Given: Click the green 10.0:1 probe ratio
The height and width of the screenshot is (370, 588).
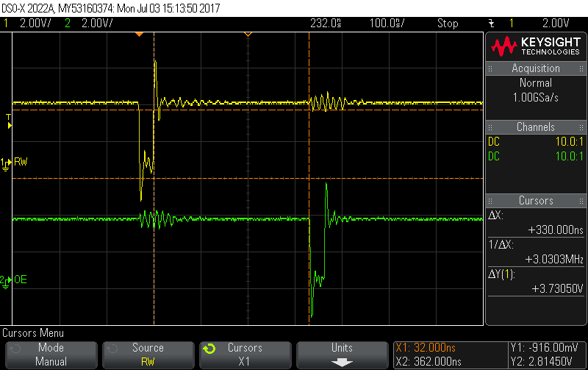Looking at the screenshot, I should tap(569, 157).
